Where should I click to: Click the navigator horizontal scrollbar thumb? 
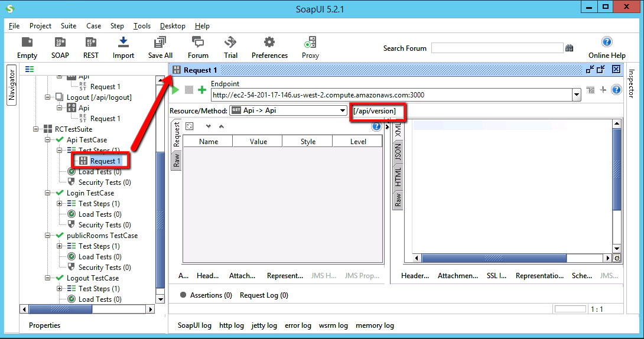(60, 309)
